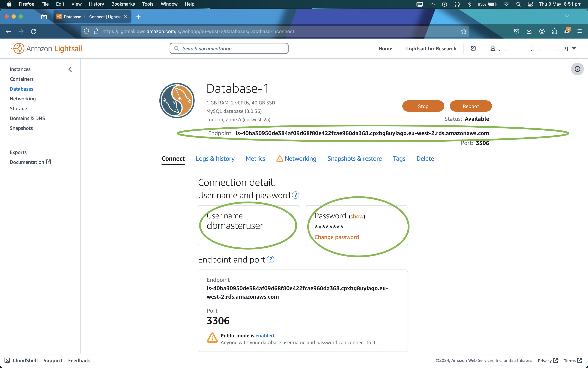Click the user account icon
Viewport: 588px width, 368px height.
coord(492,48)
